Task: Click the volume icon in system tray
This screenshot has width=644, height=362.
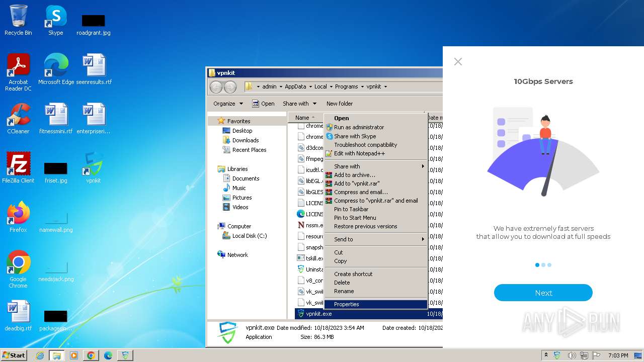Action: (x=572, y=355)
